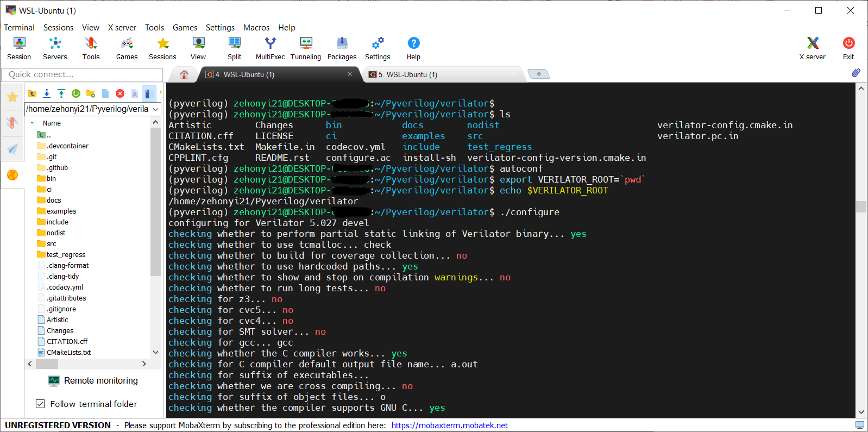Start the X server icon
Image resolution: width=868 pixels, height=432 pixels.
coord(812,48)
